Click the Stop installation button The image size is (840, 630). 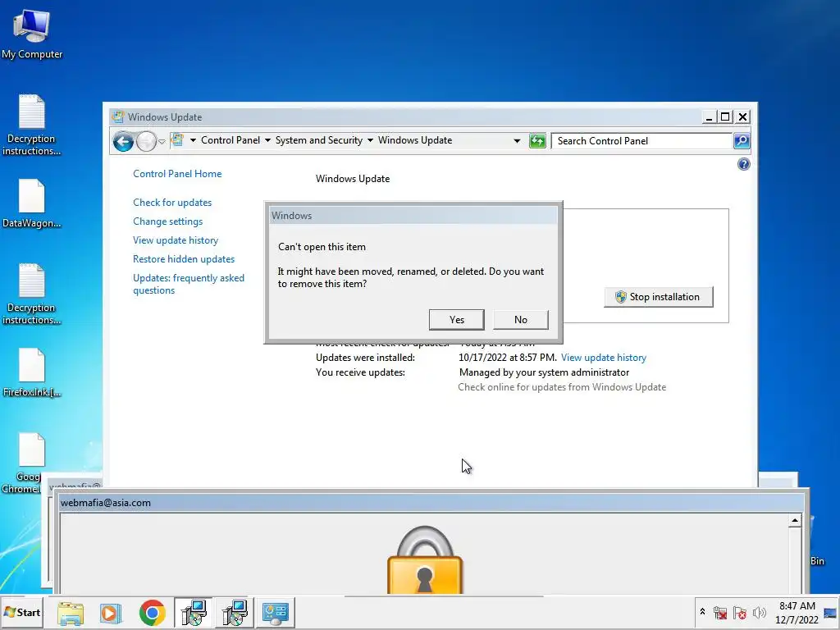point(659,297)
